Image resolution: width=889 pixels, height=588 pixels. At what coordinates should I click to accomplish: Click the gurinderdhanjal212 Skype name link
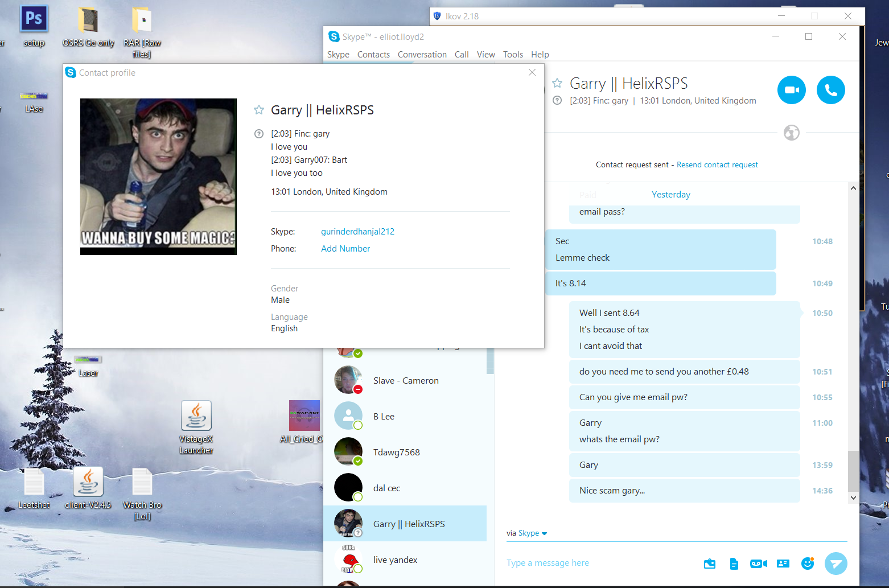coord(357,232)
